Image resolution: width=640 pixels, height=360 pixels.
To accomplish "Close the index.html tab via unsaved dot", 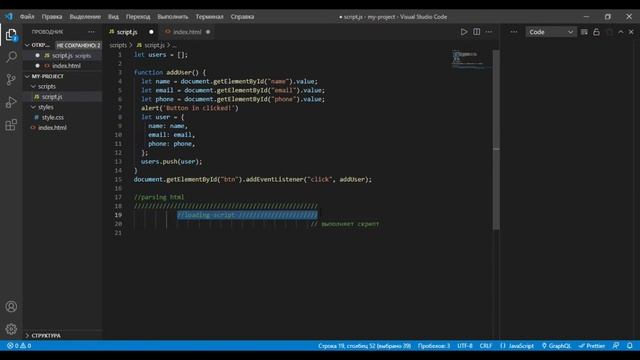I will click(x=208, y=32).
